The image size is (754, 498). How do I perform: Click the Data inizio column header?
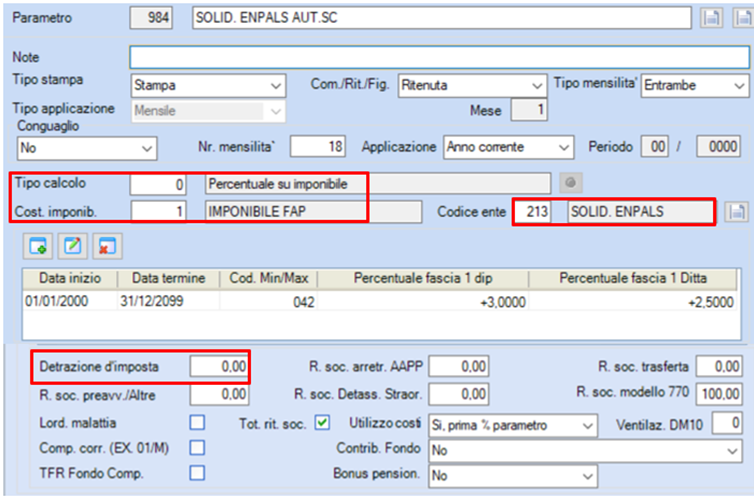coord(70,278)
